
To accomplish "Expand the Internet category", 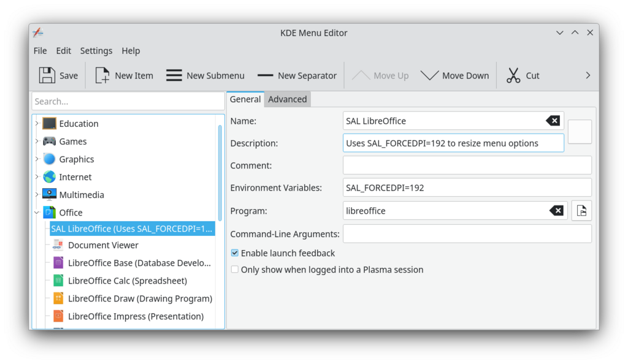I will click(37, 177).
